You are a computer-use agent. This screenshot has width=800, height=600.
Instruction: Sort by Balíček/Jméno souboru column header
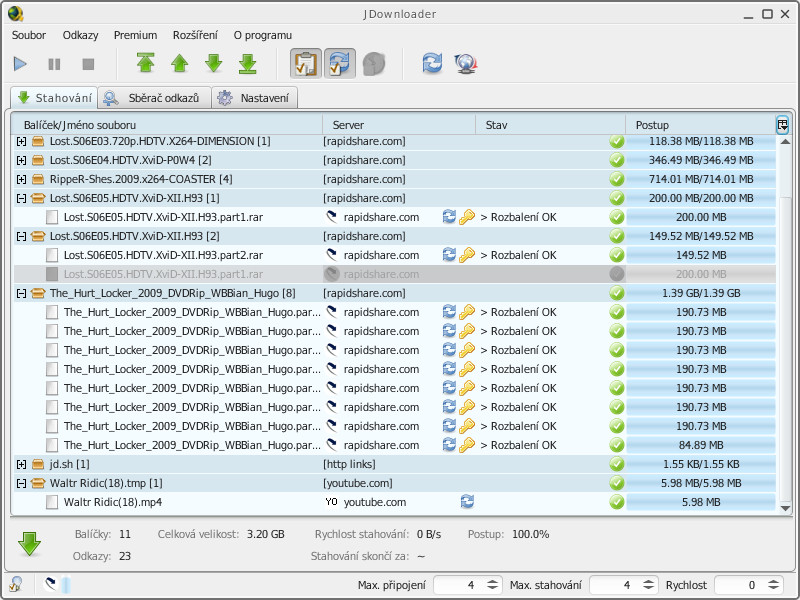point(167,125)
